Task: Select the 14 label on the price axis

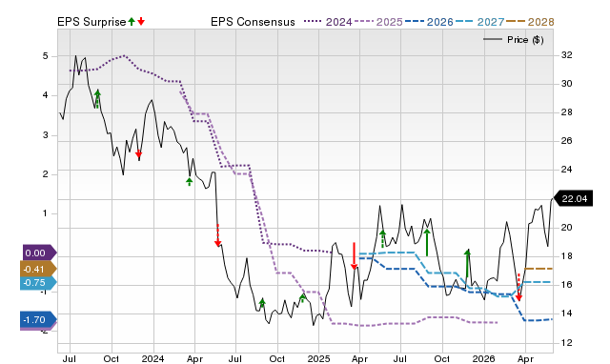Action: (x=567, y=313)
